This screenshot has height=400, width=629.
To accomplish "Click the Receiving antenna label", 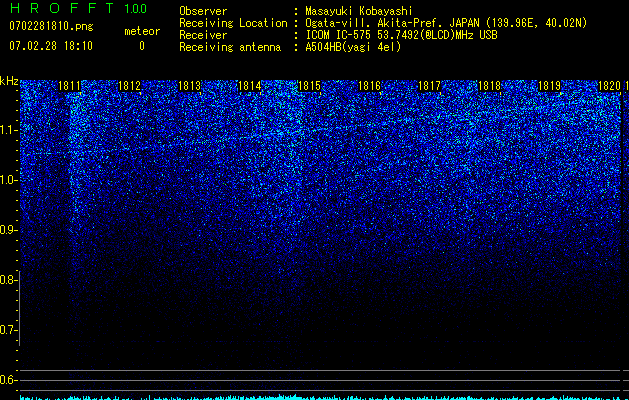I will (x=230, y=47).
